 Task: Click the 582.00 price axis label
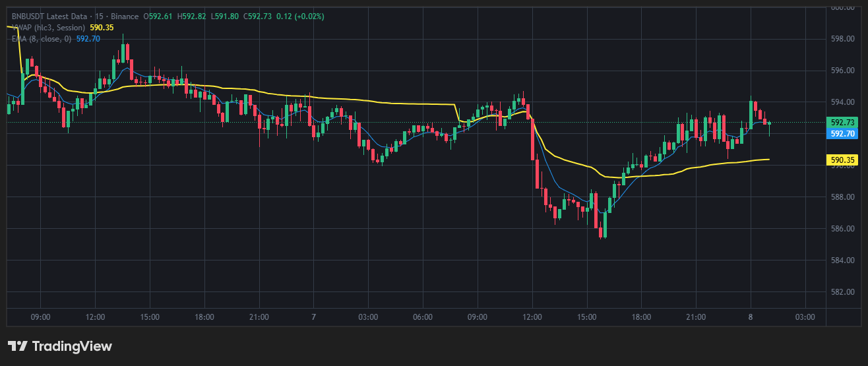842,292
